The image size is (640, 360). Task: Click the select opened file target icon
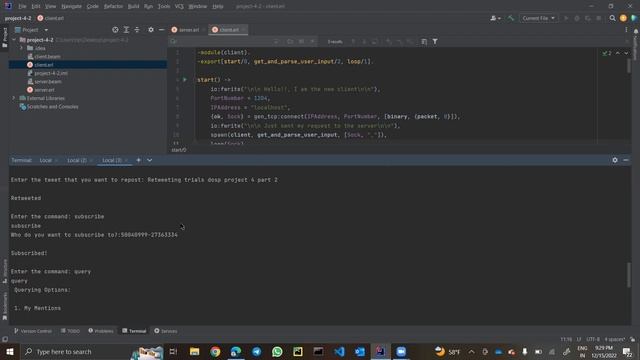click(x=115, y=30)
